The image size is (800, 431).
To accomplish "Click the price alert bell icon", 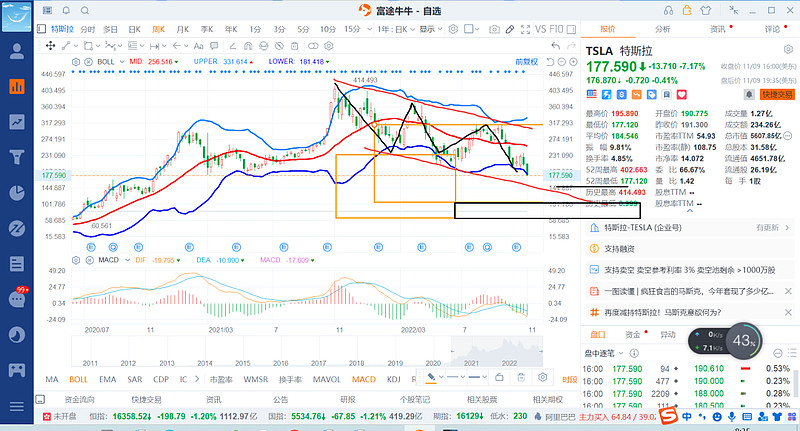I will point(748,94).
